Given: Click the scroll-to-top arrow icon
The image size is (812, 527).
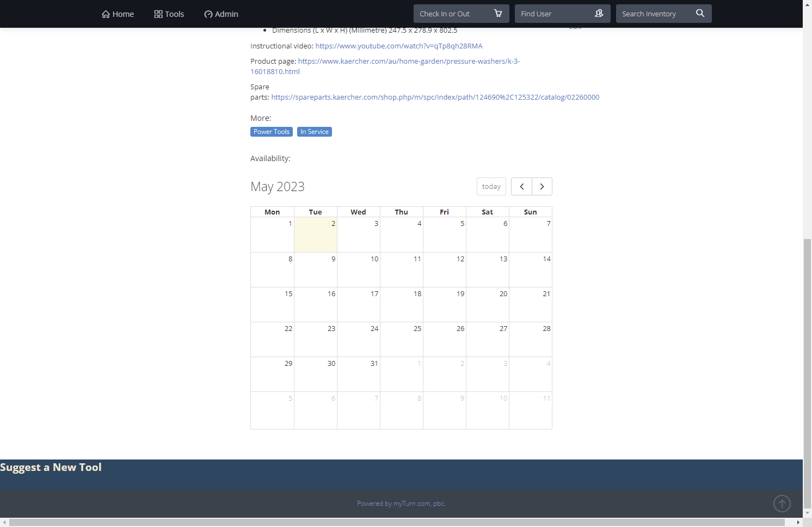Looking at the screenshot, I should click(782, 504).
